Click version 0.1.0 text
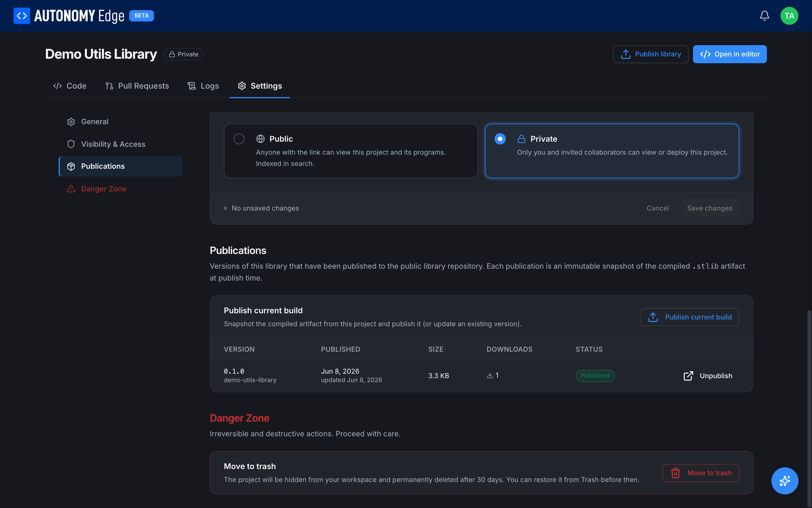Image resolution: width=812 pixels, height=508 pixels. [x=234, y=371]
